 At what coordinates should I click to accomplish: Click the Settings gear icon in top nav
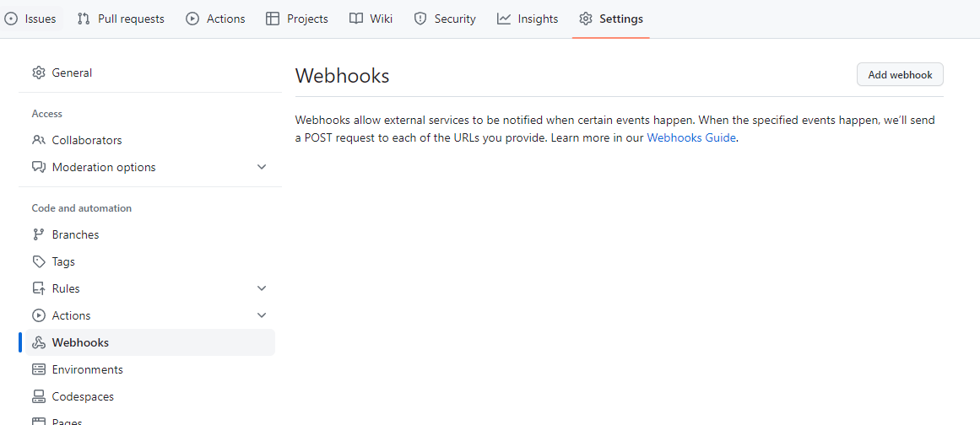(x=586, y=19)
